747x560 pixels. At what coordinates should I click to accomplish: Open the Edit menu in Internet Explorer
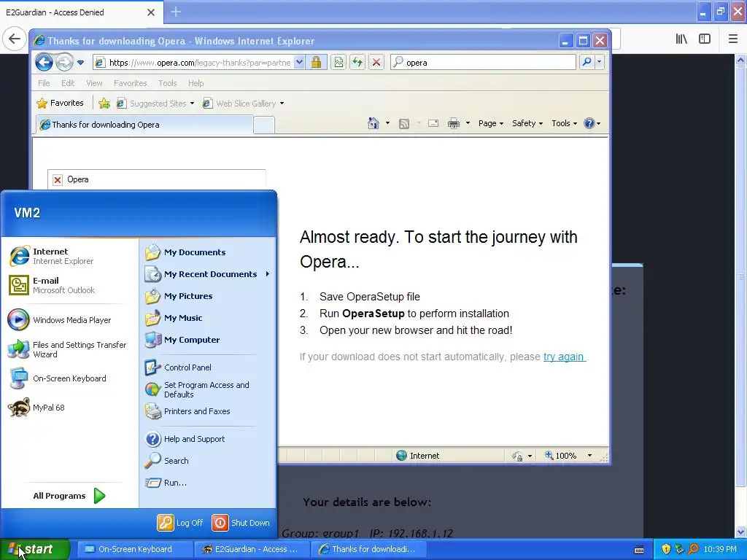pyautogui.click(x=68, y=83)
